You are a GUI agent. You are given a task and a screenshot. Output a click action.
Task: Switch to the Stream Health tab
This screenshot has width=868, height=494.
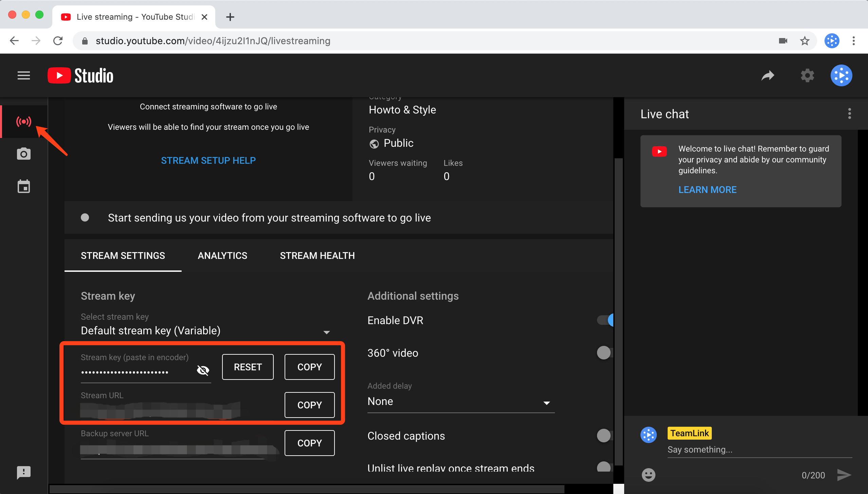click(x=317, y=255)
